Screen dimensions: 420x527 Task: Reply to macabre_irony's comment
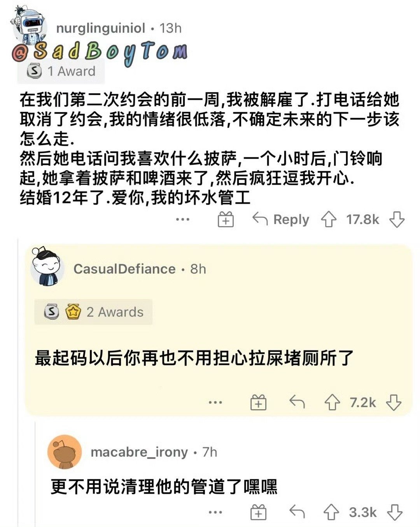click(x=297, y=512)
